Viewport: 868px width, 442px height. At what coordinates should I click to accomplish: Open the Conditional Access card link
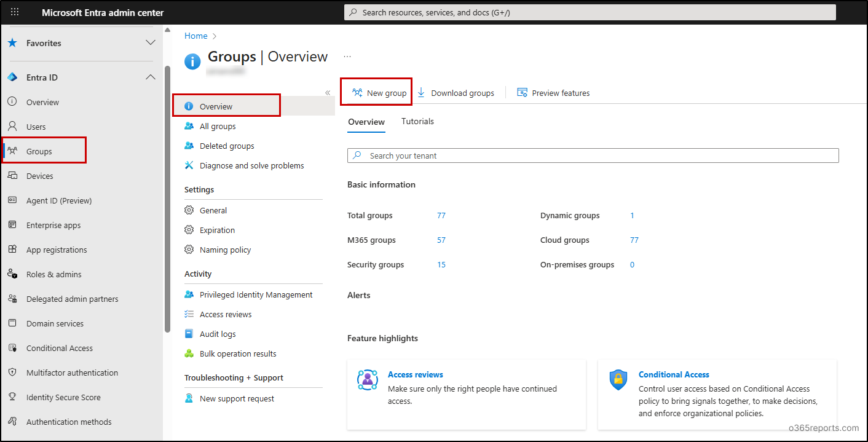[x=674, y=374]
